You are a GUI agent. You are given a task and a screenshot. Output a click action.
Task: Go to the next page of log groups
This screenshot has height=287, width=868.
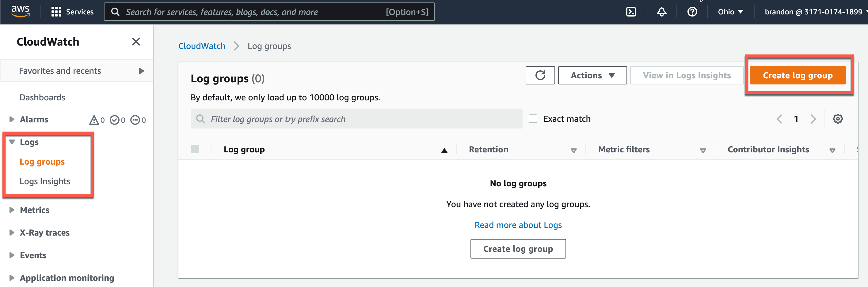(x=813, y=118)
